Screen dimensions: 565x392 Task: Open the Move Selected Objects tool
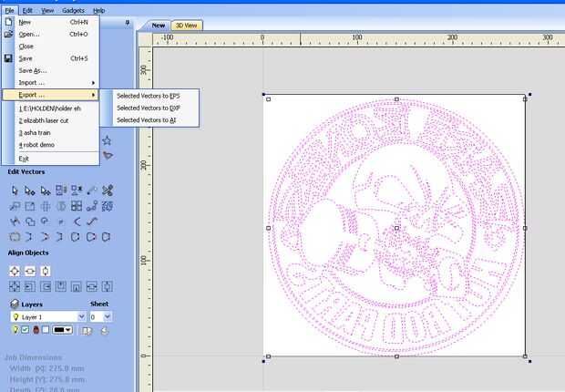(x=15, y=206)
